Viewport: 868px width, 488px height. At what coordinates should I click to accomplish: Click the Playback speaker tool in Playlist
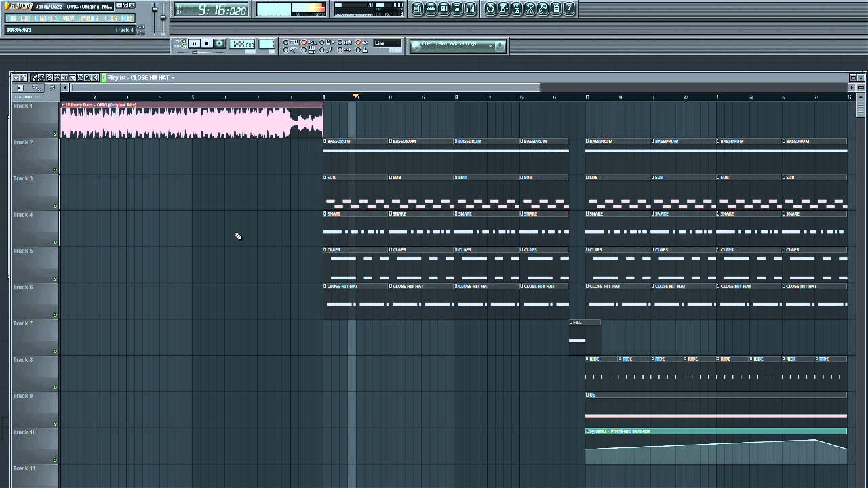click(95, 77)
